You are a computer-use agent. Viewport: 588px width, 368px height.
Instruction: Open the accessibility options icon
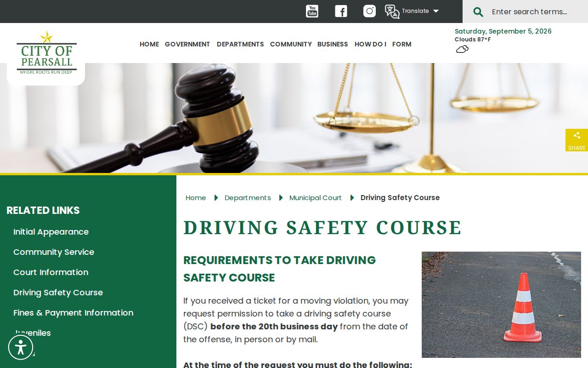coord(21,347)
